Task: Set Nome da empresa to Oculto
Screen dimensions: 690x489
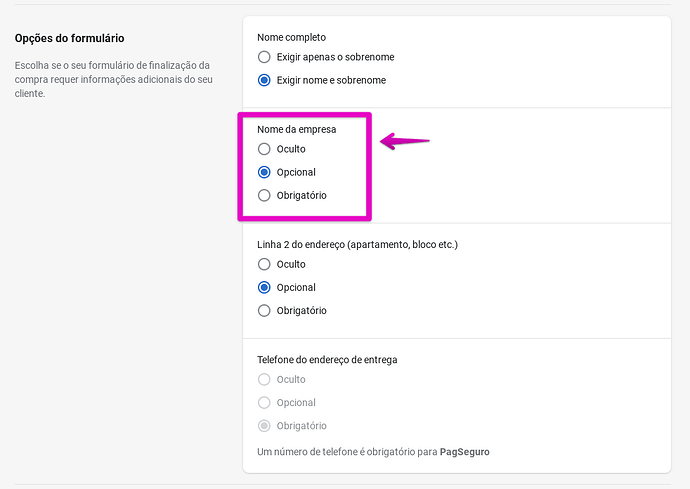Action: [264, 149]
